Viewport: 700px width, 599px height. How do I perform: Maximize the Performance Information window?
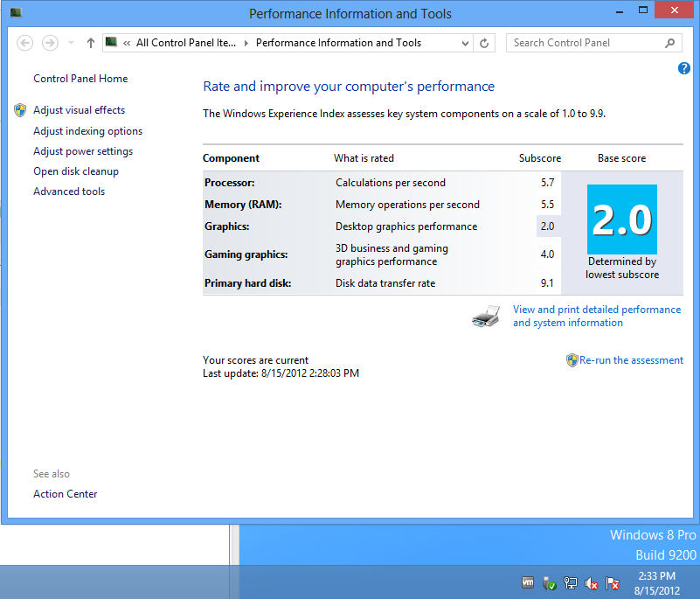click(x=643, y=10)
